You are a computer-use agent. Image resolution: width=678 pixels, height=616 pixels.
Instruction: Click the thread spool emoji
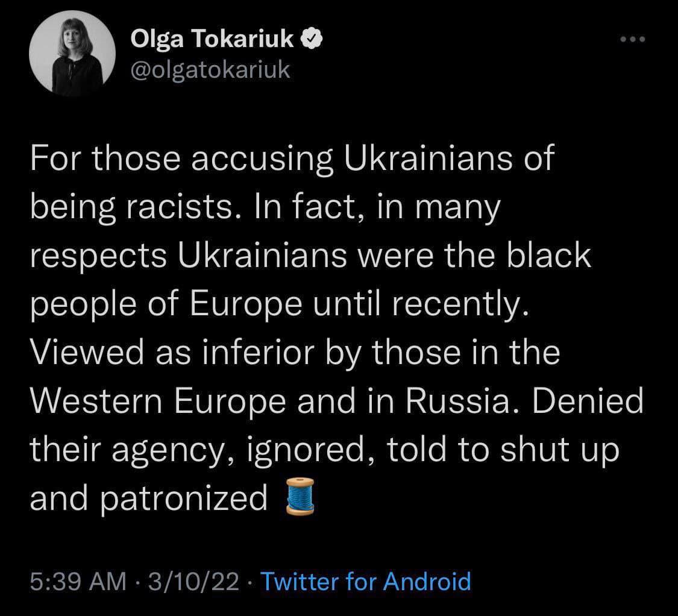click(300, 497)
